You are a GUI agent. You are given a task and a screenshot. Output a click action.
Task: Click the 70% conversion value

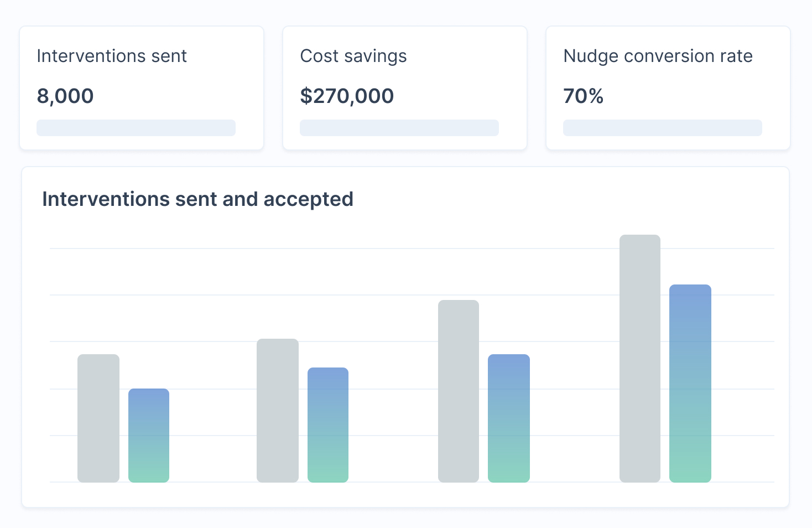pyautogui.click(x=583, y=96)
